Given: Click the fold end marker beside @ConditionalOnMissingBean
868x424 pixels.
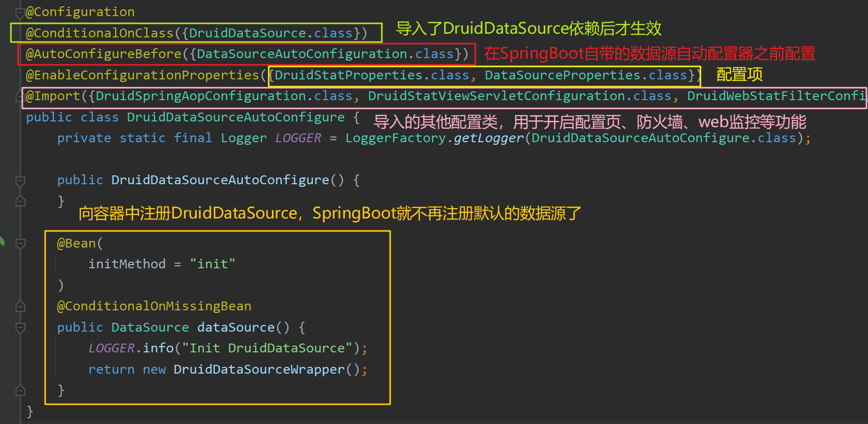Looking at the screenshot, I should click(20, 307).
